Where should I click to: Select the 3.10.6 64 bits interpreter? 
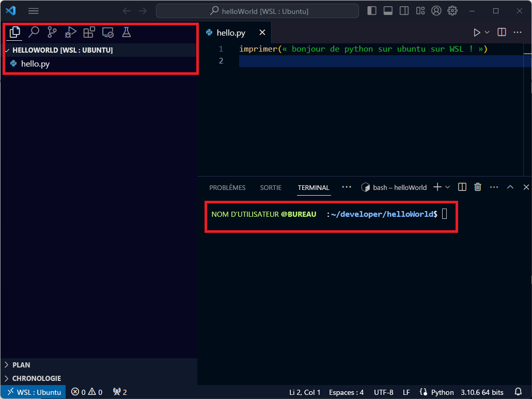click(482, 392)
